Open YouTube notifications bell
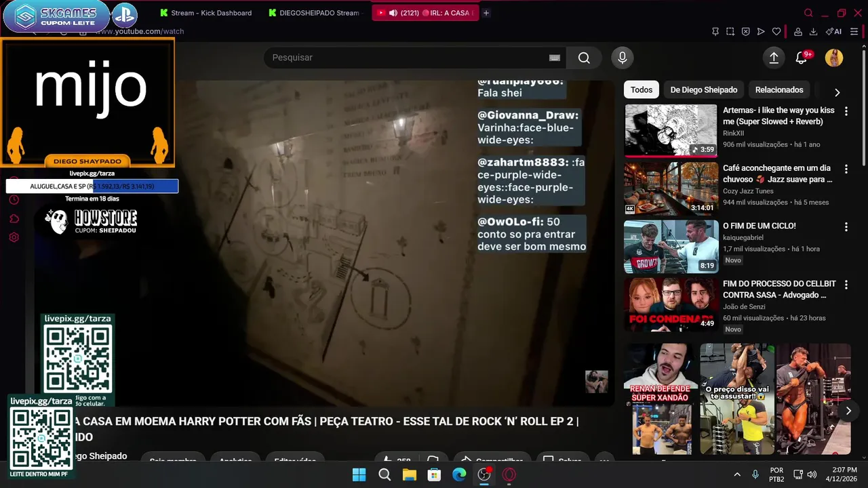The image size is (868, 488). click(x=802, y=58)
